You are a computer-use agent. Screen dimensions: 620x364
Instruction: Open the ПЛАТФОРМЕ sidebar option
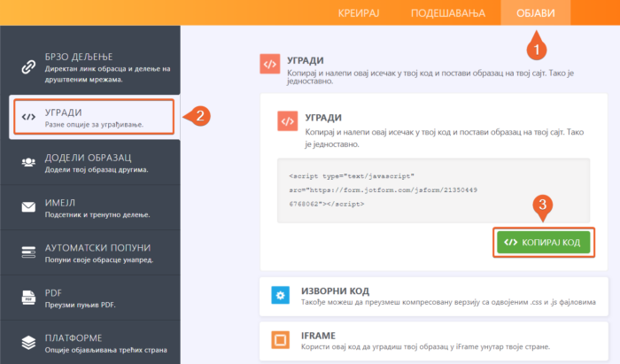pyautogui.click(x=90, y=343)
